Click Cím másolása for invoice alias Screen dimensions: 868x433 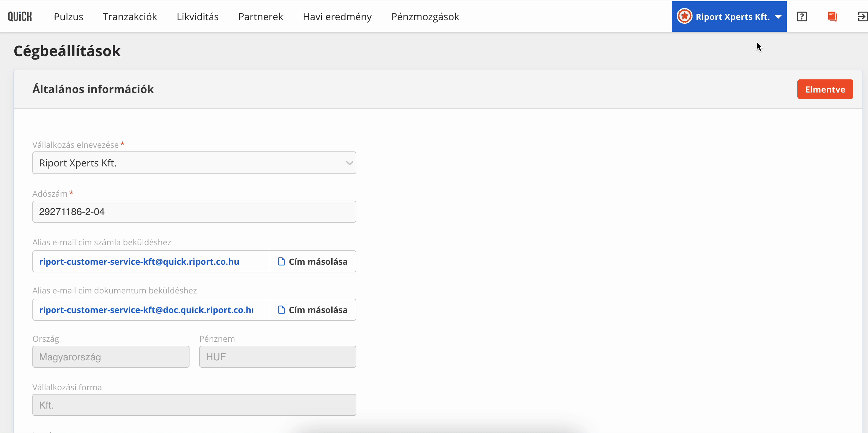click(x=313, y=262)
